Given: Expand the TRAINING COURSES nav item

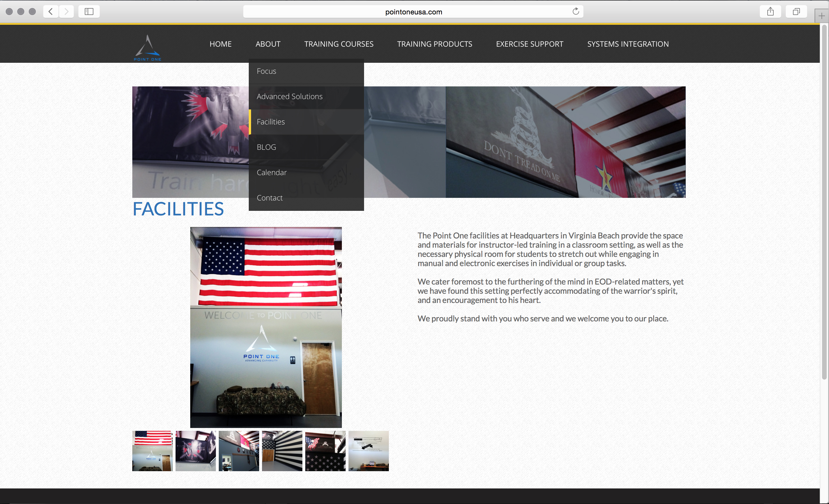Looking at the screenshot, I should (x=338, y=44).
